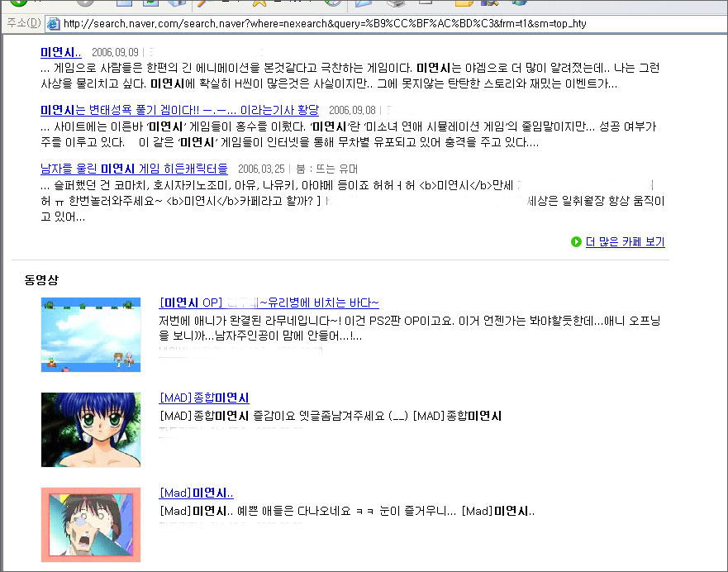Click the page icon in address bar
728x572 pixels.
(x=53, y=22)
